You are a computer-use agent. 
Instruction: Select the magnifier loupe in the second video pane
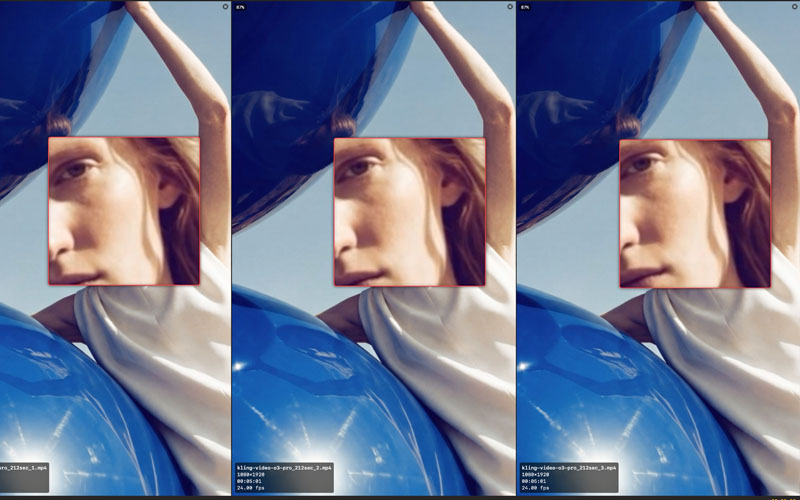coord(410,212)
